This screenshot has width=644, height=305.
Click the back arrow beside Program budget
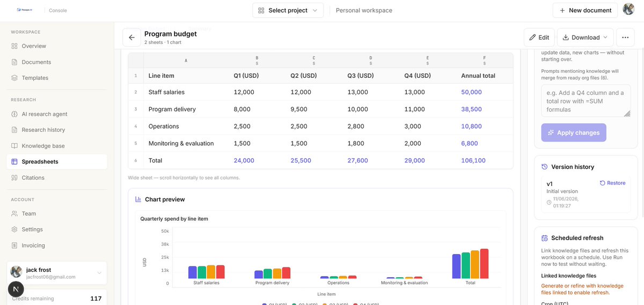pos(131,38)
